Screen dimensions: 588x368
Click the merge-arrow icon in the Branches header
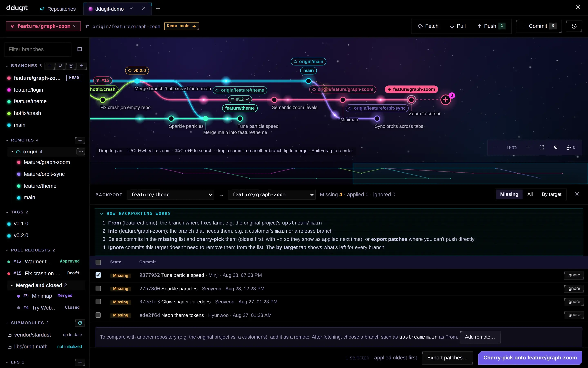click(x=60, y=66)
